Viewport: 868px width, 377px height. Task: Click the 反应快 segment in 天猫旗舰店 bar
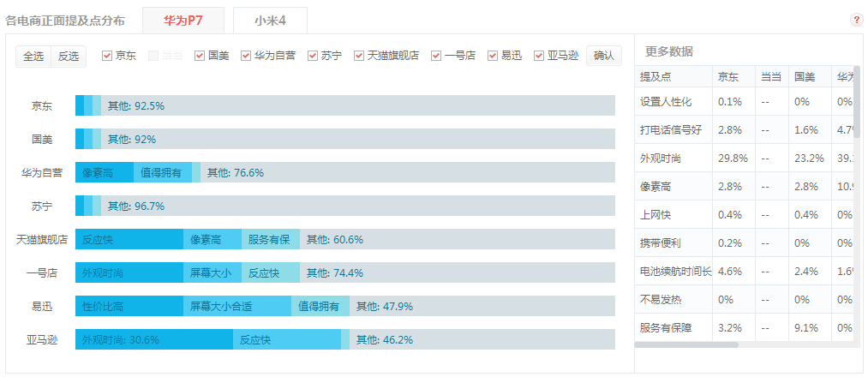click(x=129, y=239)
